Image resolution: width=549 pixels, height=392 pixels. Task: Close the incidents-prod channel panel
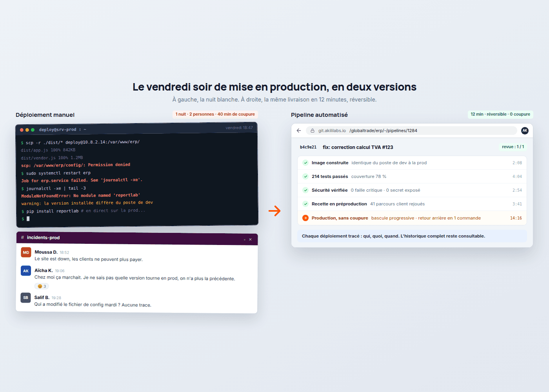point(250,240)
